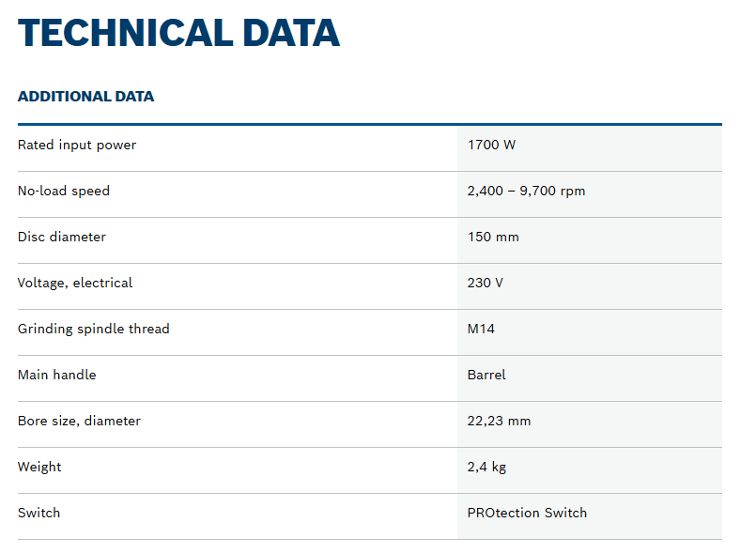Viewport: 756px width, 553px height.
Task: Select the Barrel value
Action: pos(486,375)
